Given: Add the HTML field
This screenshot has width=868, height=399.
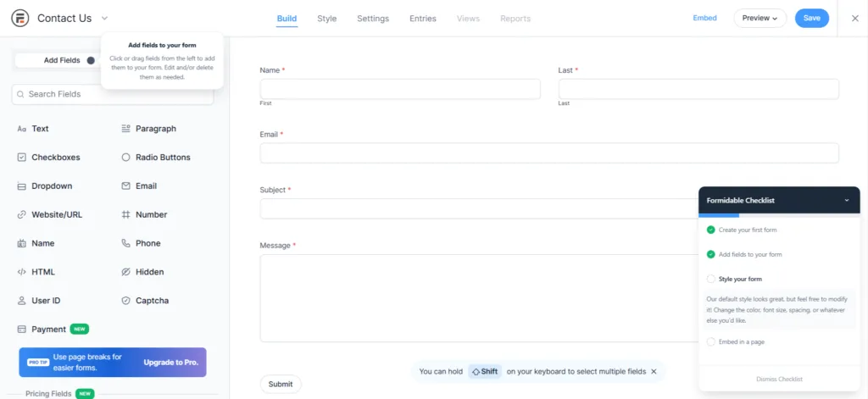Looking at the screenshot, I should [36, 272].
